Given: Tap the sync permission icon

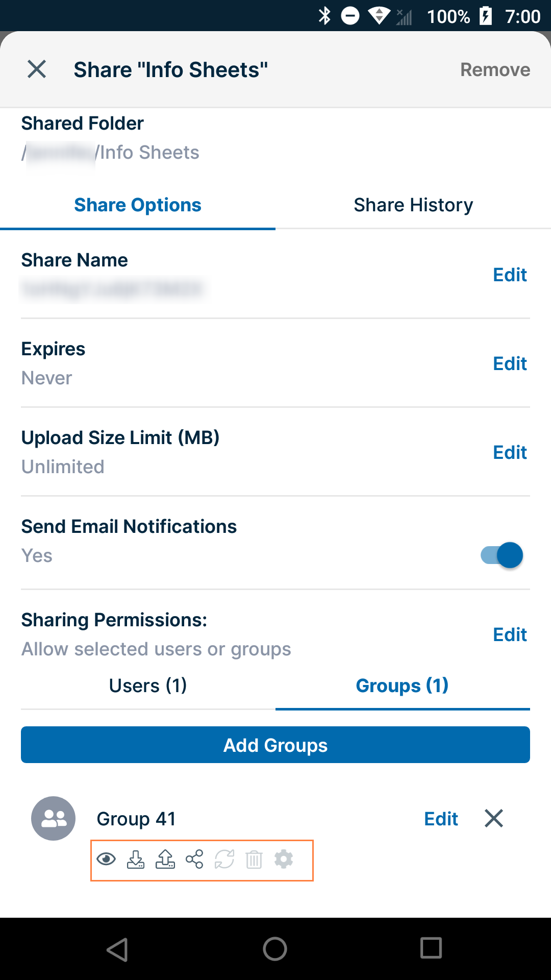Looking at the screenshot, I should click(224, 860).
